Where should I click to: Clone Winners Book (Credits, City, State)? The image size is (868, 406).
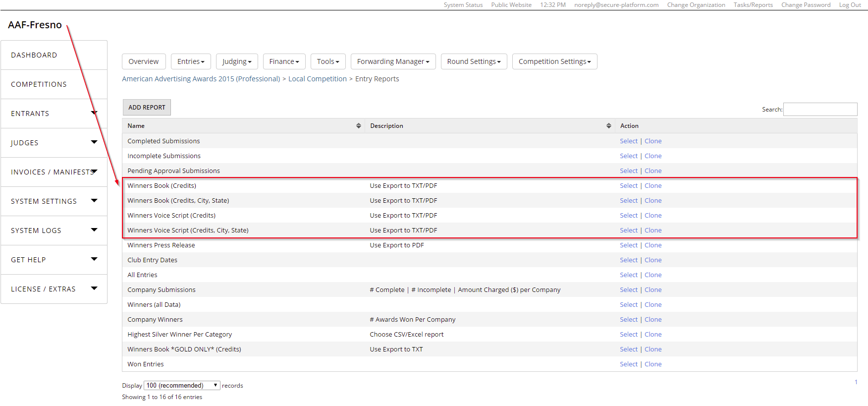653,201
